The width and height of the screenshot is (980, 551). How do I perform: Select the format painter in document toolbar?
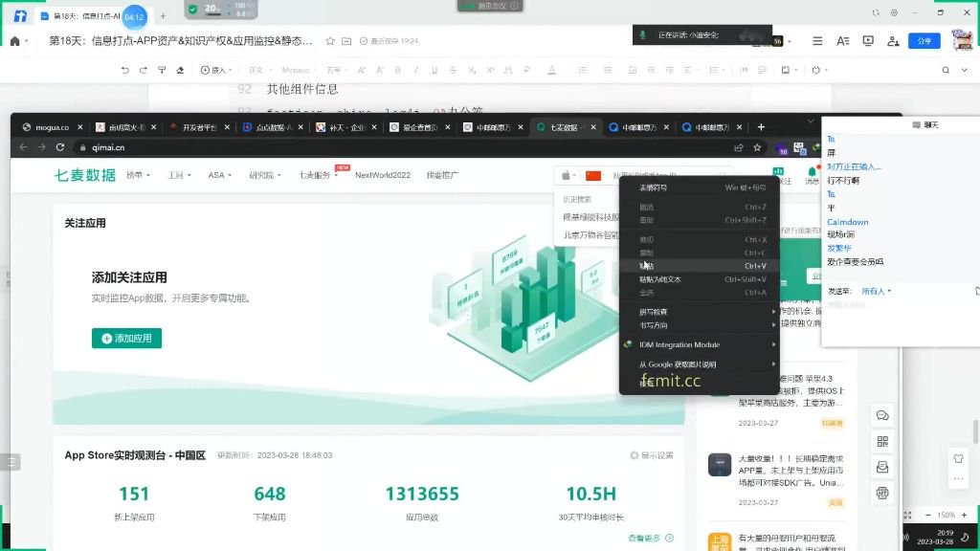162,70
